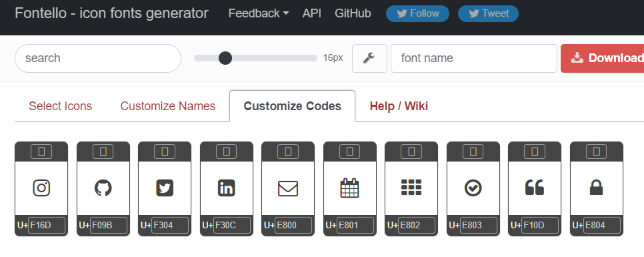This screenshot has width=644, height=257.
Task: Edit the E800 unicode code field
Action: click(293, 226)
